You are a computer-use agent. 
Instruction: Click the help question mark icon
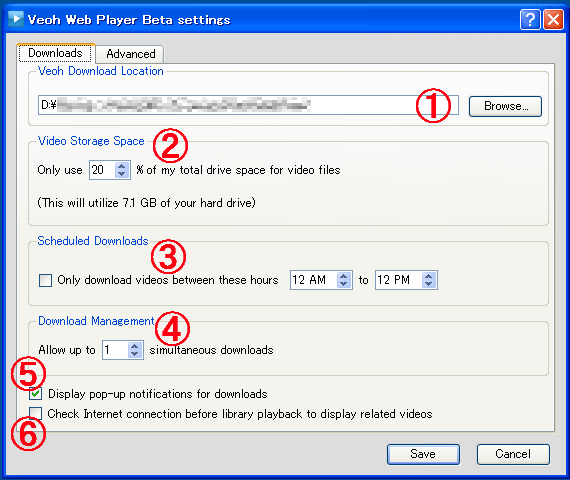530,19
